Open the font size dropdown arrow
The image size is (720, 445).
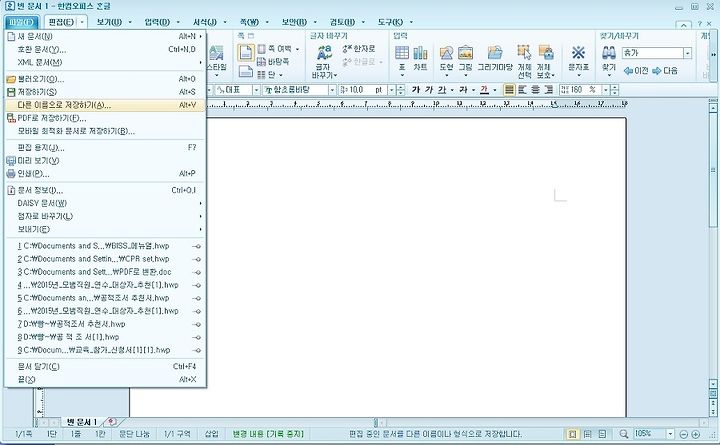[x=392, y=90]
